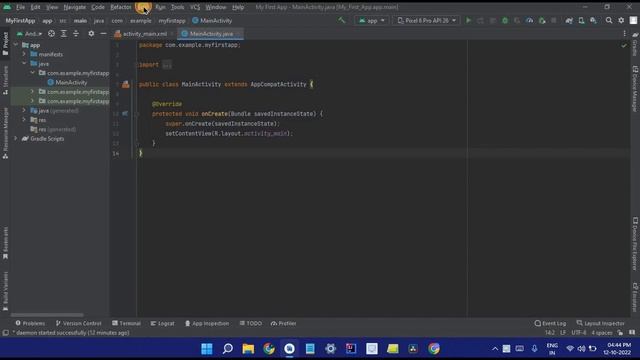Viewport: 640px width, 360px height.
Task: Open the editor tabs three-dot menu
Action: (624, 34)
